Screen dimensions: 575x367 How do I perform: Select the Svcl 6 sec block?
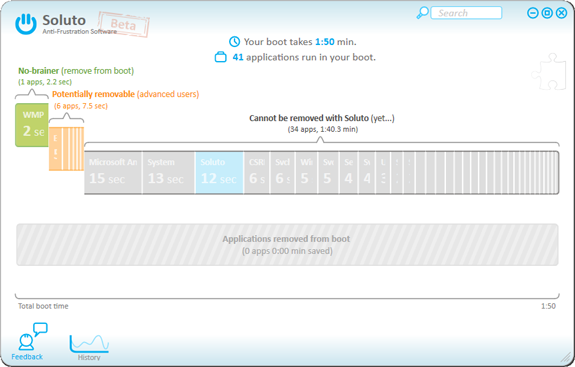[283, 172]
